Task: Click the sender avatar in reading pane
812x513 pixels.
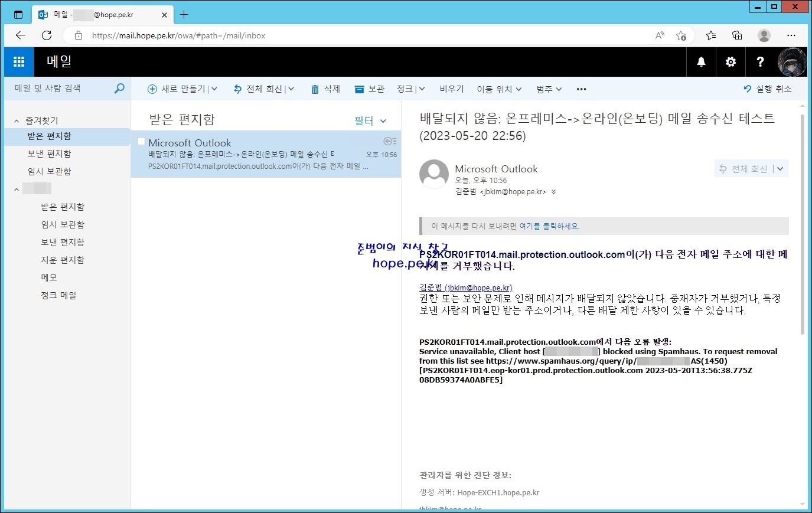Action: (x=434, y=174)
